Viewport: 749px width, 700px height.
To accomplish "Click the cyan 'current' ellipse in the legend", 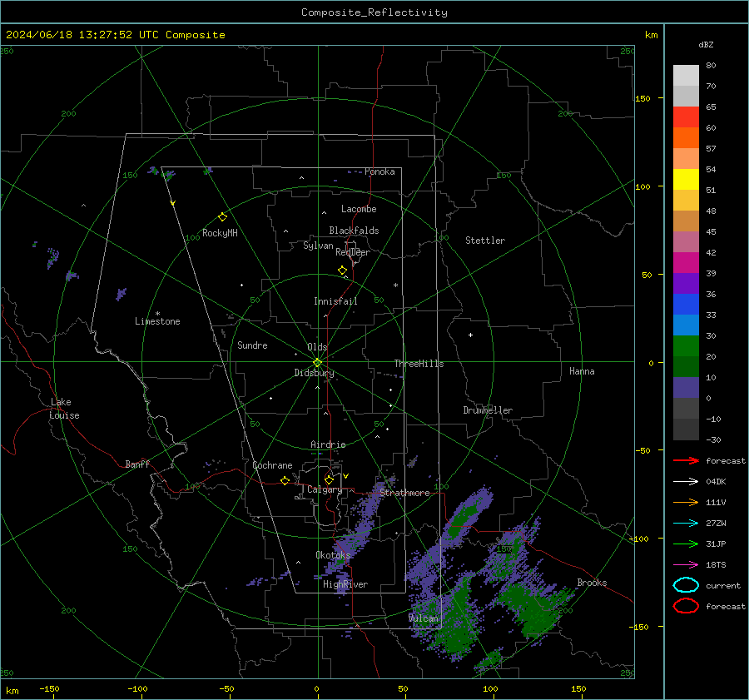I will [x=686, y=585].
